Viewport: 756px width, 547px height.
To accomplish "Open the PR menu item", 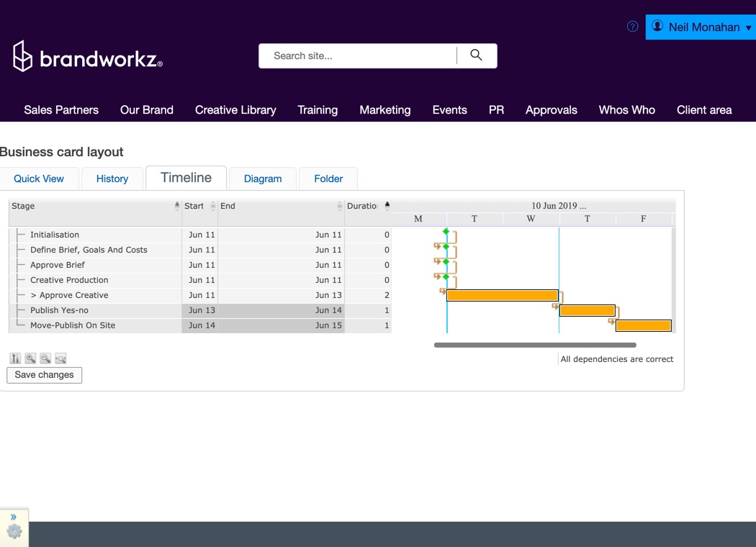I will (497, 110).
